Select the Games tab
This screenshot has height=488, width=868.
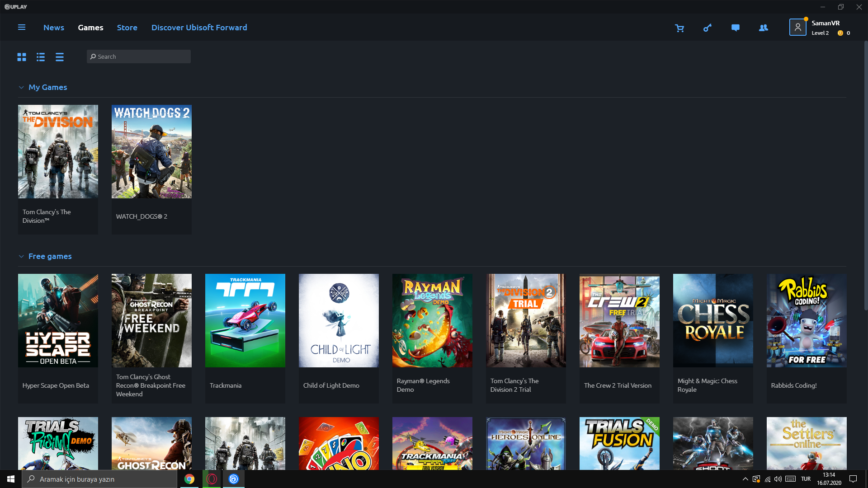[x=90, y=28]
